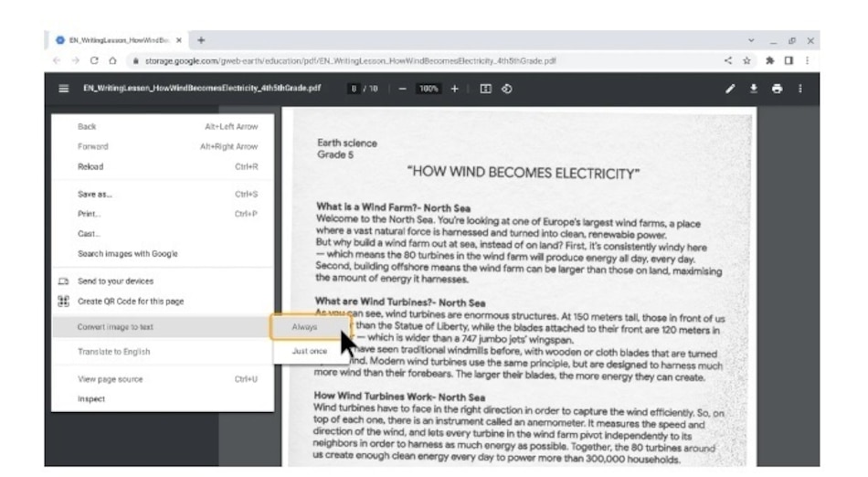This screenshot has width=868, height=477.
Task: Click the "HOW WIND BECOMES ELECTRICITY" title
Action: tap(524, 173)
